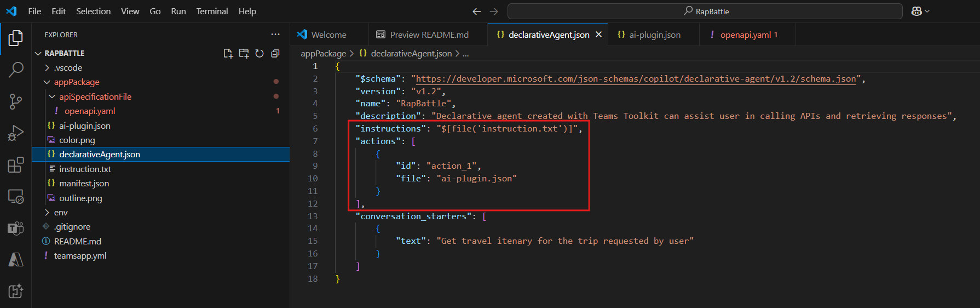
Task: Open Remote Explorer icon in activity bar
Action: 16,196
